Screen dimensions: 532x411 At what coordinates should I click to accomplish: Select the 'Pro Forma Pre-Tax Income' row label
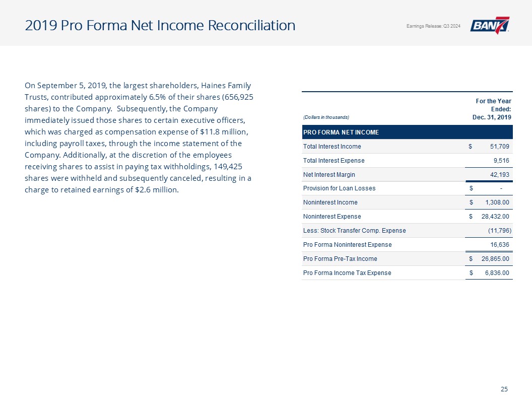(x=340, y=259)
